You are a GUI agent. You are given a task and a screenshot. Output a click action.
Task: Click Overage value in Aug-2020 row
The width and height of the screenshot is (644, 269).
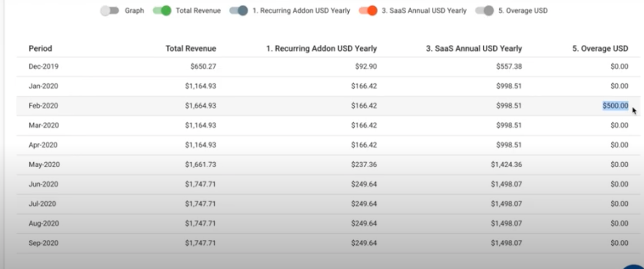tap(619, 224)
